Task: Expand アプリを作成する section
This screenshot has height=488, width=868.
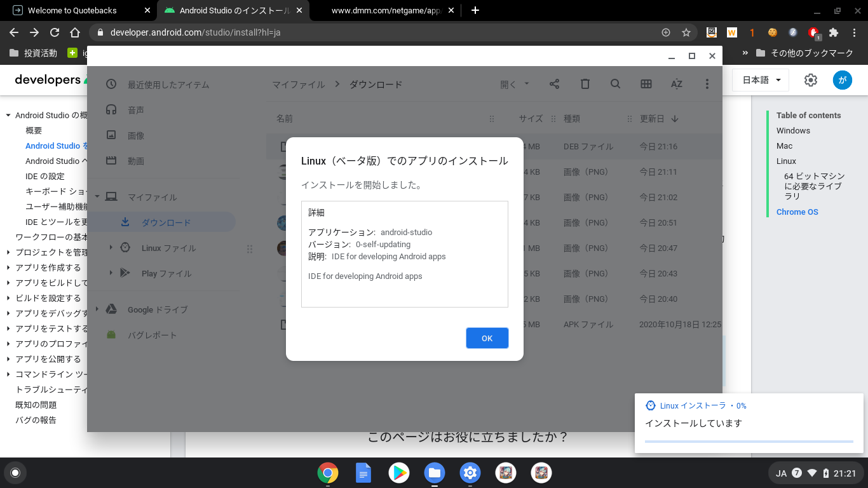Action: tap(8, 268)
